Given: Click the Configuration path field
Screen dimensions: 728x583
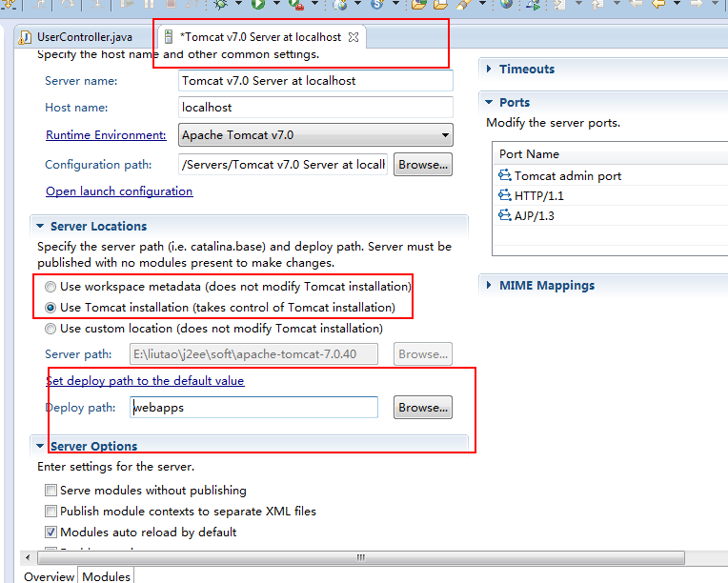Looking at the screenshot, I should point(283,164).
